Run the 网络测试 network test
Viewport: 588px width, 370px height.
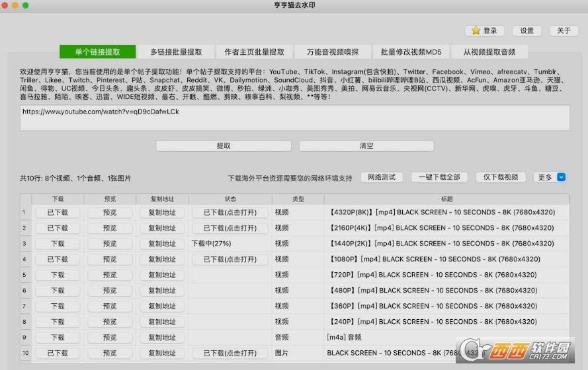point(382,177)
